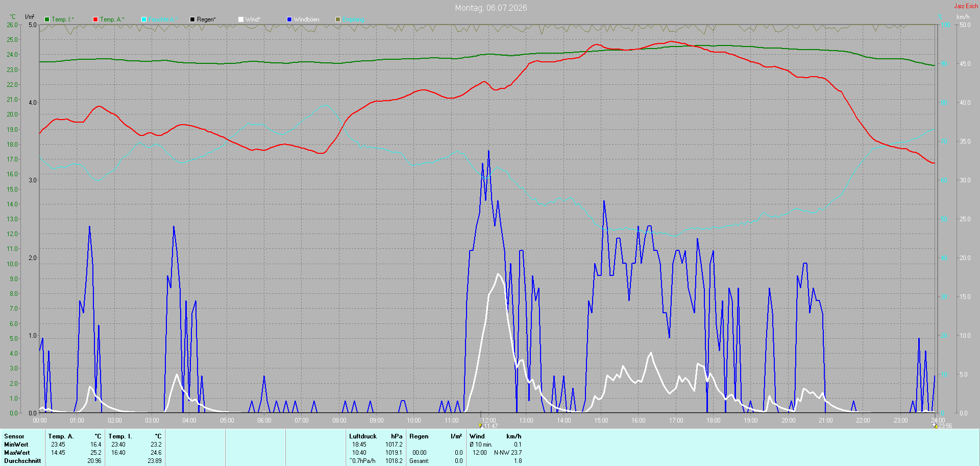Click the wind average value 1.8

click(518, 461)
